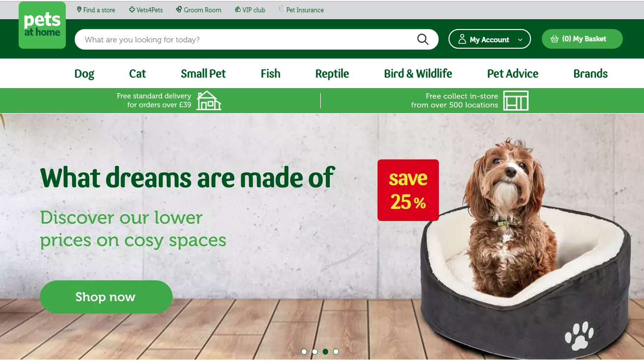This screenshot has width=644, height=363.
Task: Click the Pet Insurance shield icon
Action: (x=281, y=9)
